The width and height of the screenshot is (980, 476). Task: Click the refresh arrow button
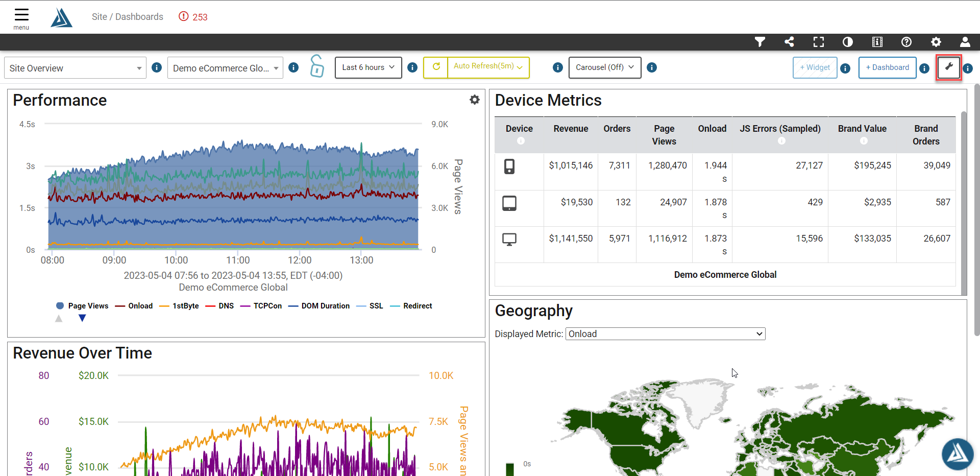coord(436,67)
